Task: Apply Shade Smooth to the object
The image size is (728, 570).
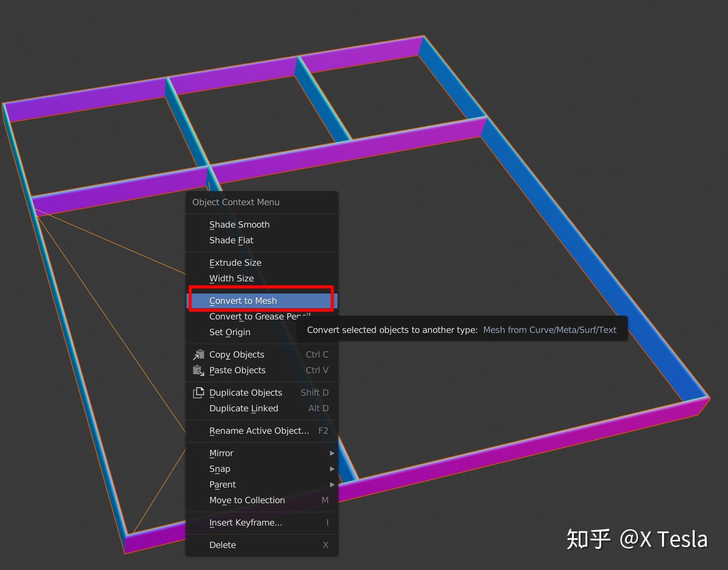Action: click(239, 225)
